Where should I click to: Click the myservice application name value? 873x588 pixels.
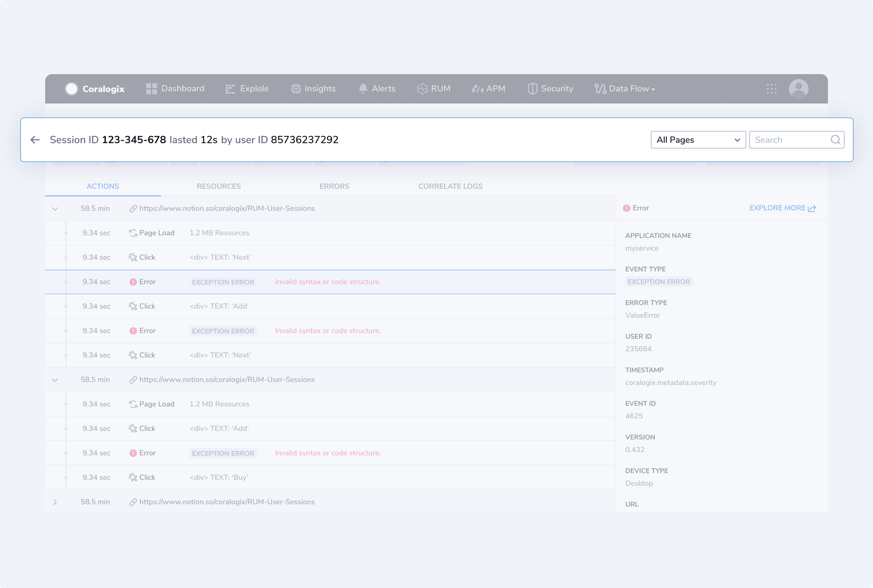[x=642, y=248]
